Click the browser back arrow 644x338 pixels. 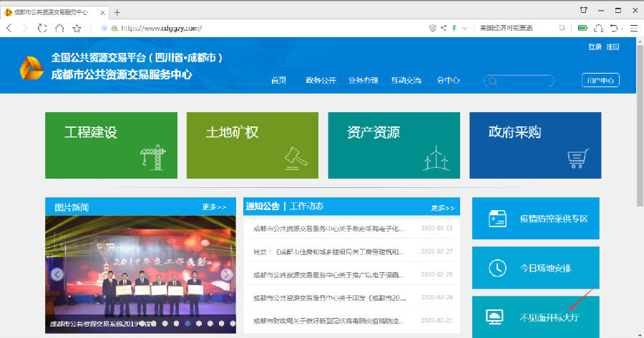click(x=9, y=28)
